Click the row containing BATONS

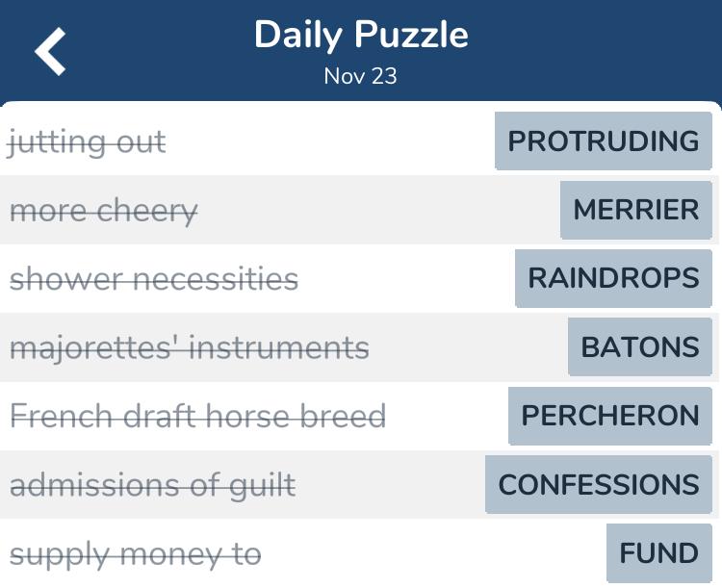point(359,347)
